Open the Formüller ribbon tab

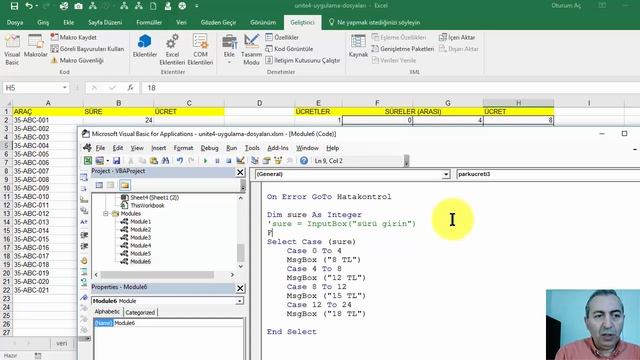point(149,22)
